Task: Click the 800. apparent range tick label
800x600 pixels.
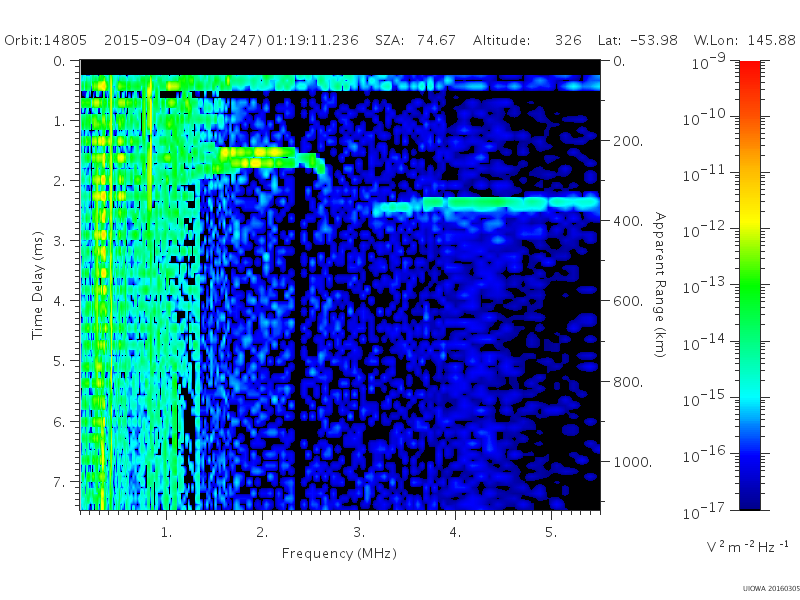Action: point(628,382)
